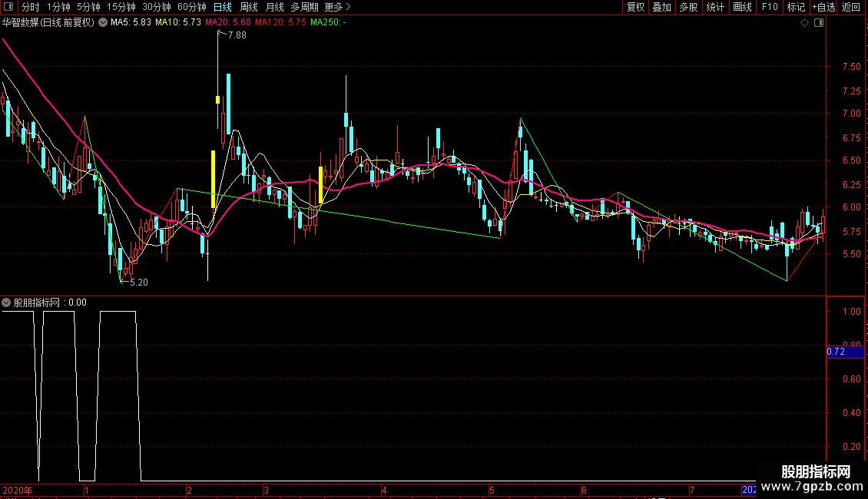Click the panel layout icon at top-left
The image size is (868, 499).
[x=8, y=7]
